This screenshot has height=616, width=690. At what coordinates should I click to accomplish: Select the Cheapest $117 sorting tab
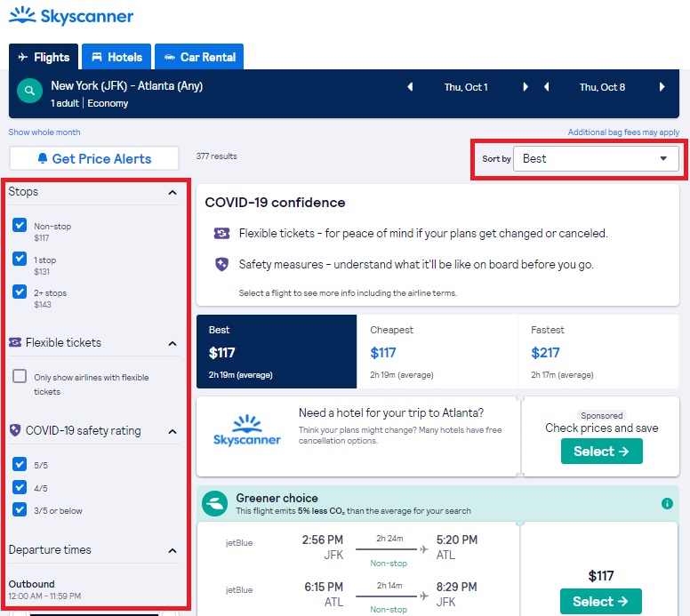coord(437,351)
